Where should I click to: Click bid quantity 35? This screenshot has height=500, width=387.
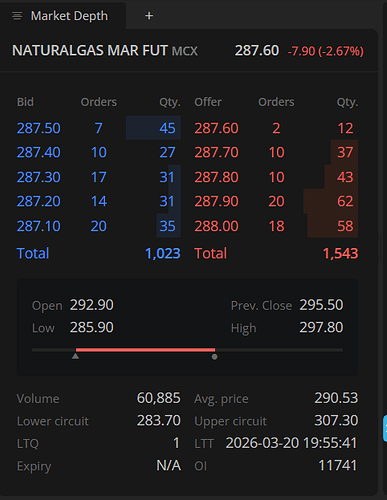click(167, 226)
